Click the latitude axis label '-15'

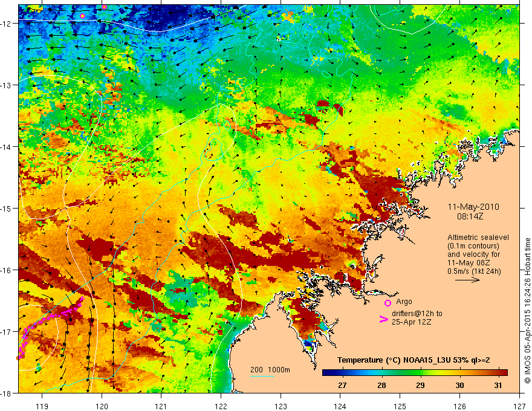[7, 208]
